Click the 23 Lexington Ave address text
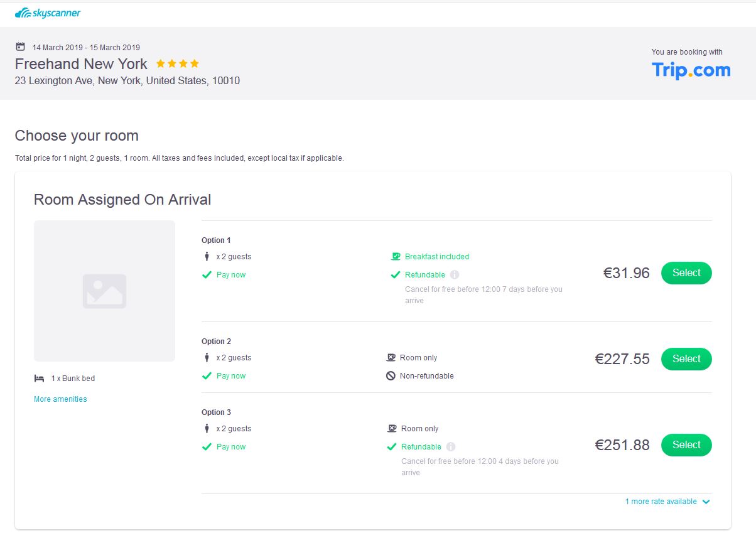Viewport: 756px width, 538px height. pyautogui.click(x=127, y=80)
